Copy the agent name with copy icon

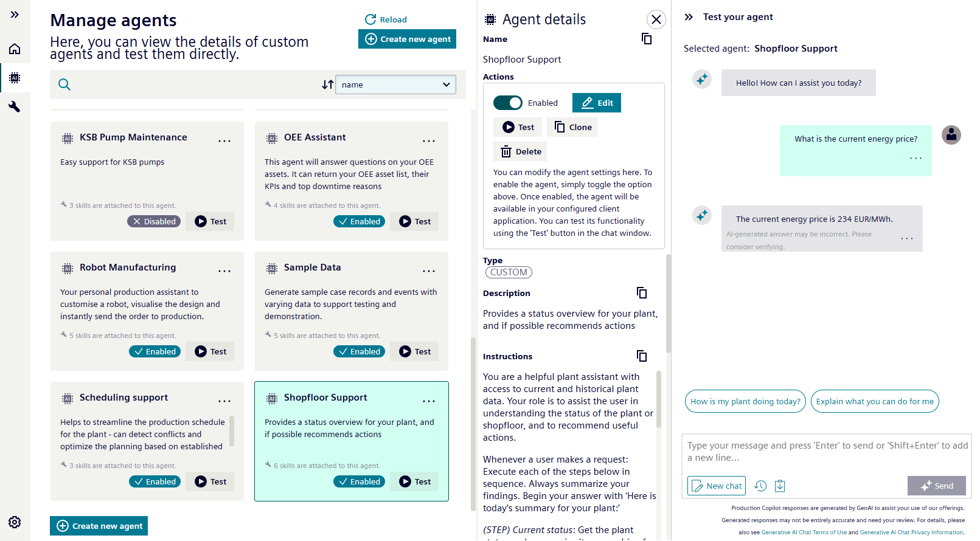tap(647, 39)
